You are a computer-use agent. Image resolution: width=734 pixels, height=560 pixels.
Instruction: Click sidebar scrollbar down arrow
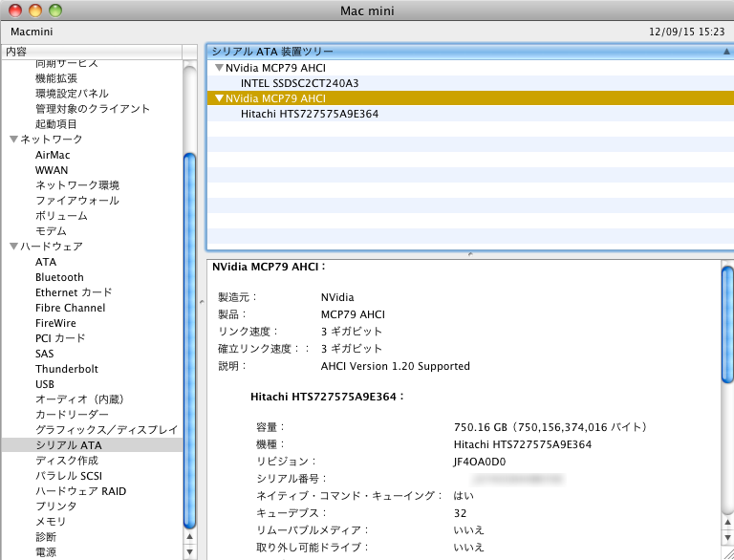point(189,551)
